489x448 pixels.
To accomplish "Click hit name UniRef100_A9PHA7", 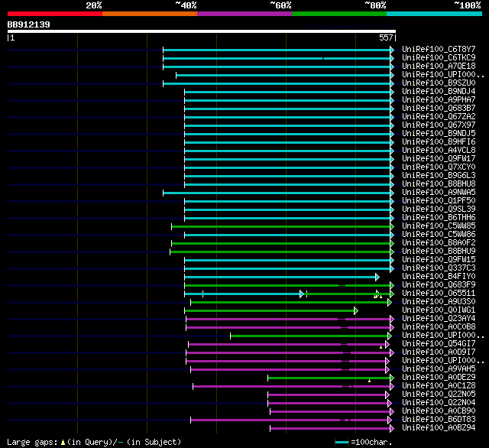I will (439, 100).
